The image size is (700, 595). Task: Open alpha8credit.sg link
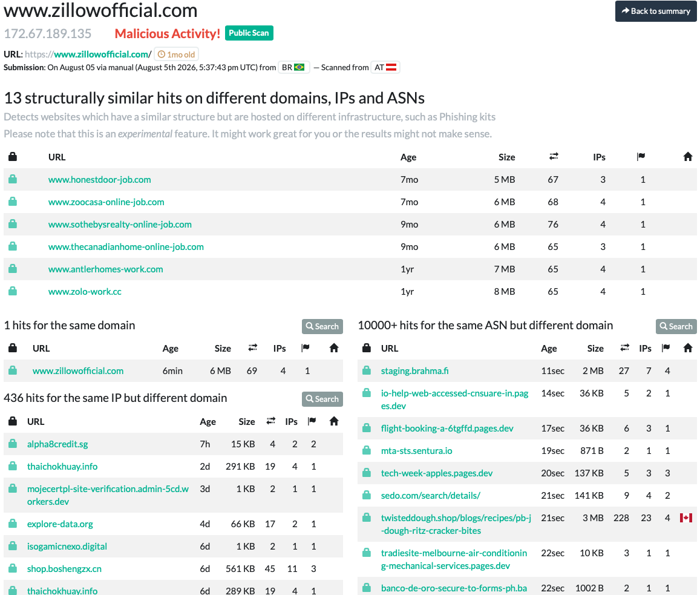[x=57, y=444]
